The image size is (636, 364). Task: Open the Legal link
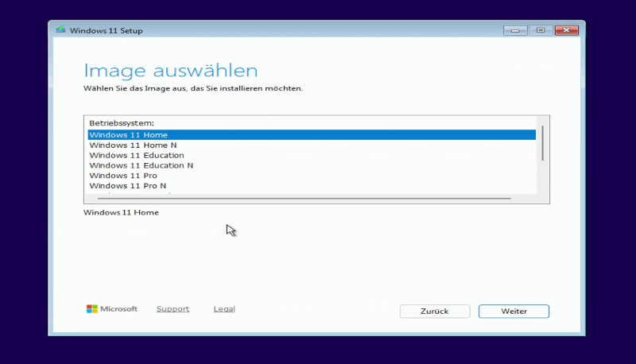click(224, 309)
